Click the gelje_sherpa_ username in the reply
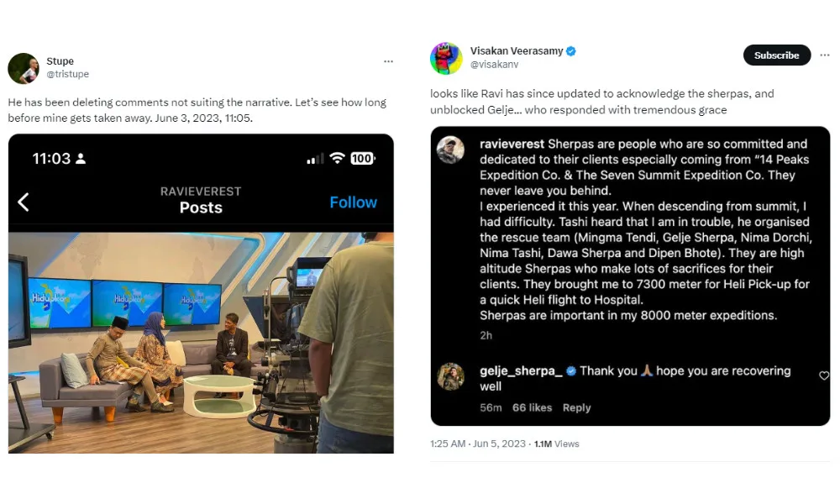Image resolution: width=840 pixels, height=504 pixels. tap(521, 371)
